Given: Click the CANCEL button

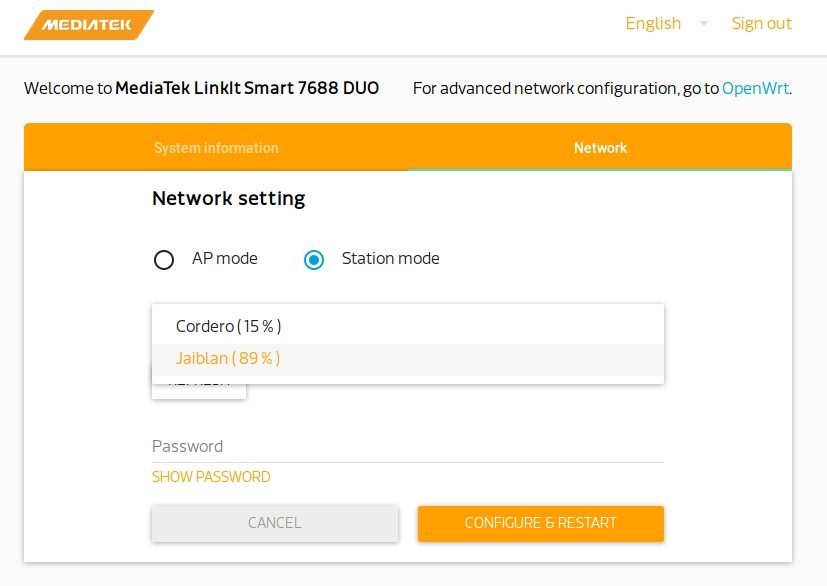Looking at the screenshot, I should [275, 523].
